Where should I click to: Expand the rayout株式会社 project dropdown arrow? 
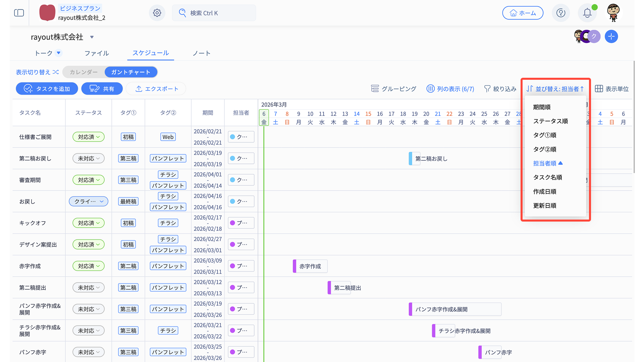click(x=92, y=37)
